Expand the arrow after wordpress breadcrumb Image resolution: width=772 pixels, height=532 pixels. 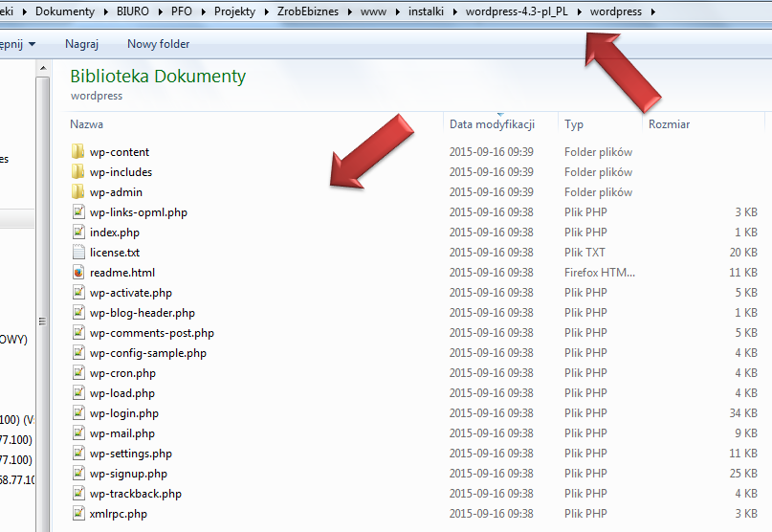pyautogui.click(x=652, y=11)
